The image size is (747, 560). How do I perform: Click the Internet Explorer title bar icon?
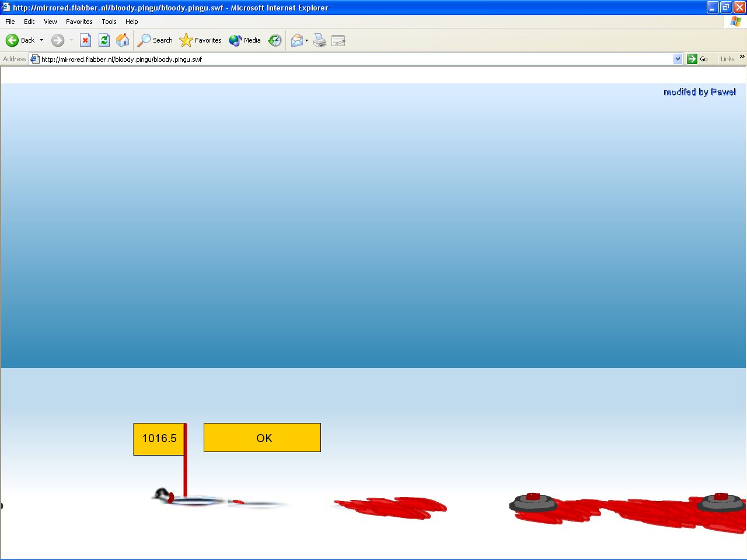click(x=6, y=8)
